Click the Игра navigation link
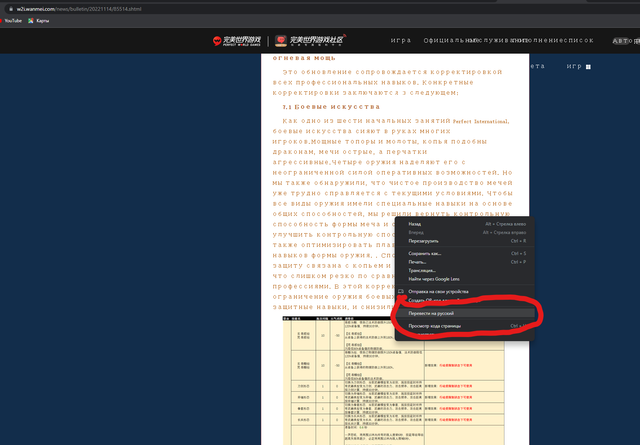The image size is (640, 445). point(401,41)
